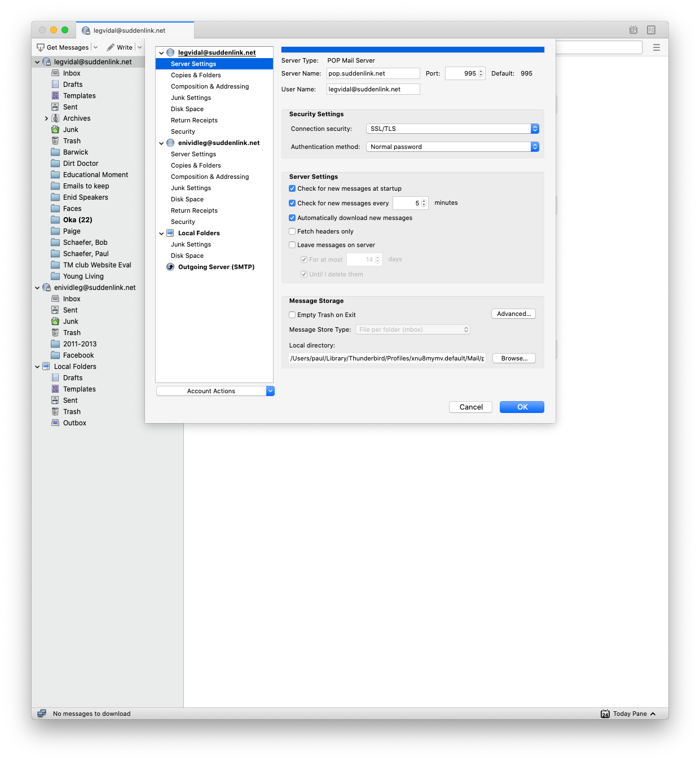Click the Today Pane button
700x761 pixels.
click(628, 714)
